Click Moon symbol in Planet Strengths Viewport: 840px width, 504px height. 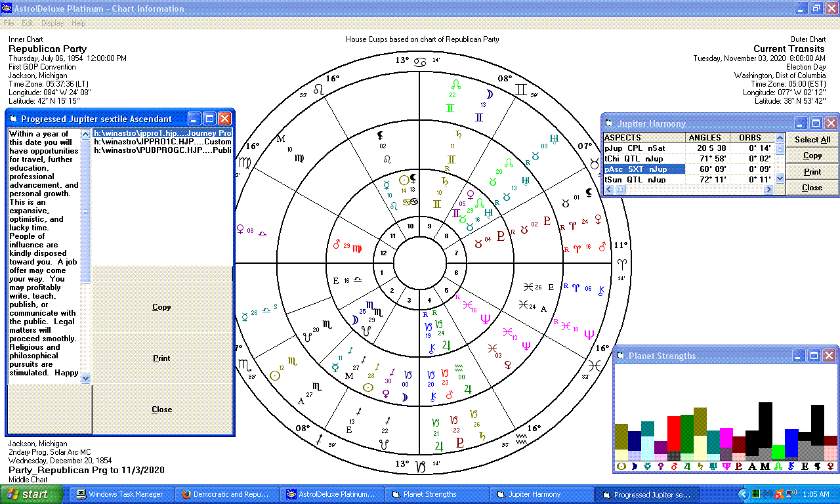click(x=635, y=467)
